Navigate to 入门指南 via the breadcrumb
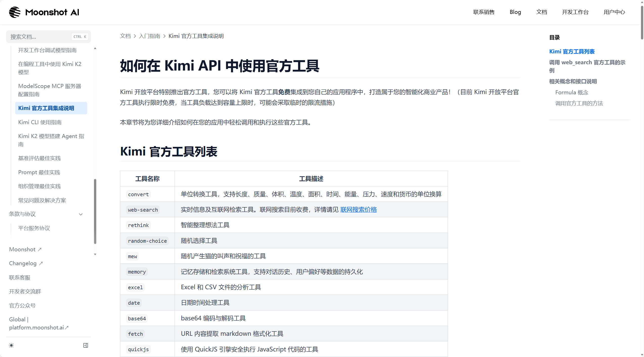The width and height of the screenshot is (644, 357). click(150, 36)
